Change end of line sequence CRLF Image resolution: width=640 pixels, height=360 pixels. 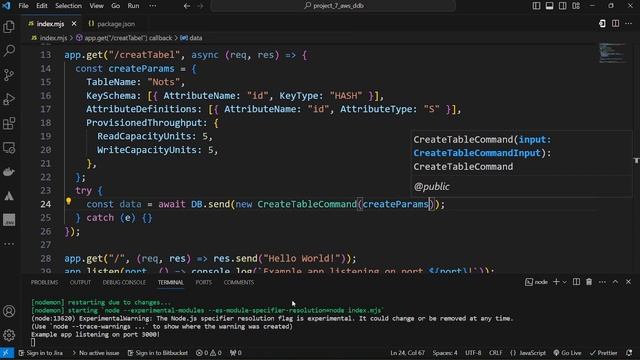pyautogui.click(x=496, y=353)
